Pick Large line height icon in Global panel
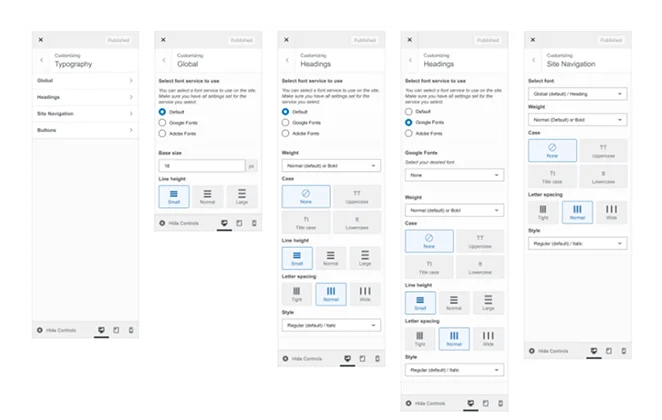Viewport: 662px width, 420px height. coord(240,197)
